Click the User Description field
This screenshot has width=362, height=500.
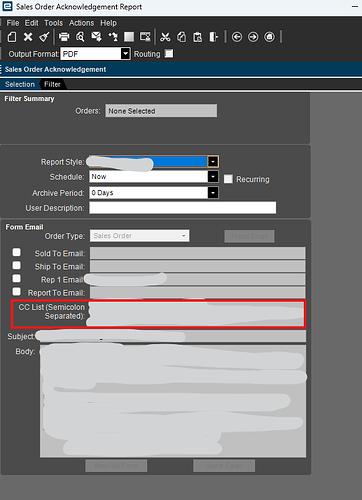pos(183,208)
